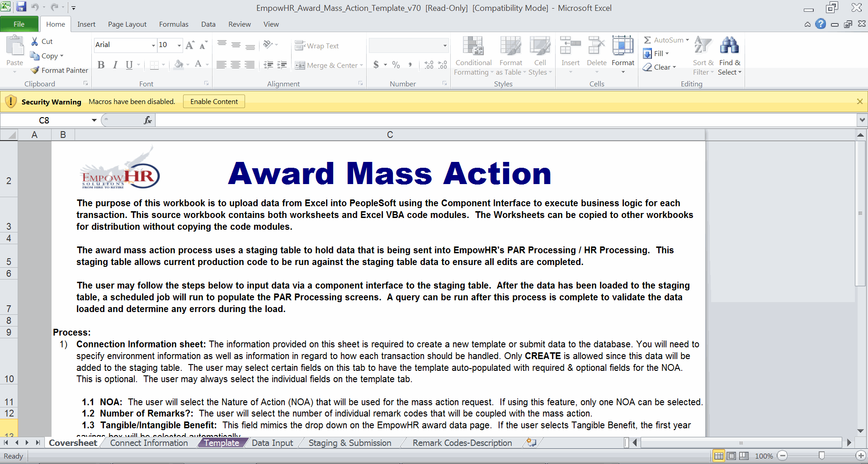Click the Delete cells icon
The width and height of the screenshot is (868, 464).
click(596, 46)
